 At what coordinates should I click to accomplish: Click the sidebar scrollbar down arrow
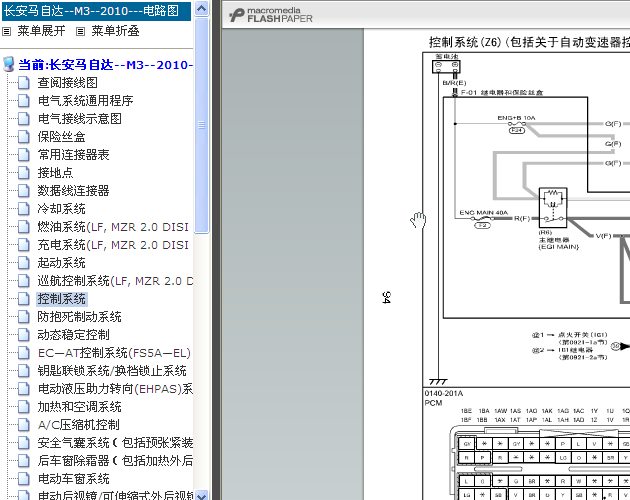point(202,495)
